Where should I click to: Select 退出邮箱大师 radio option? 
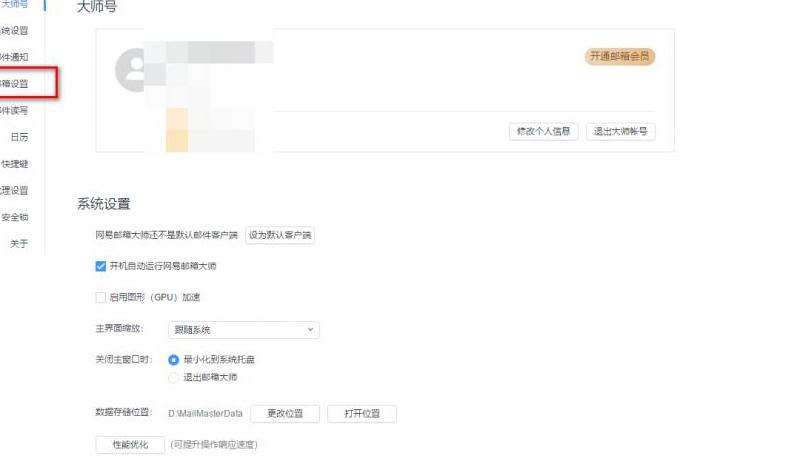point(173,378)
